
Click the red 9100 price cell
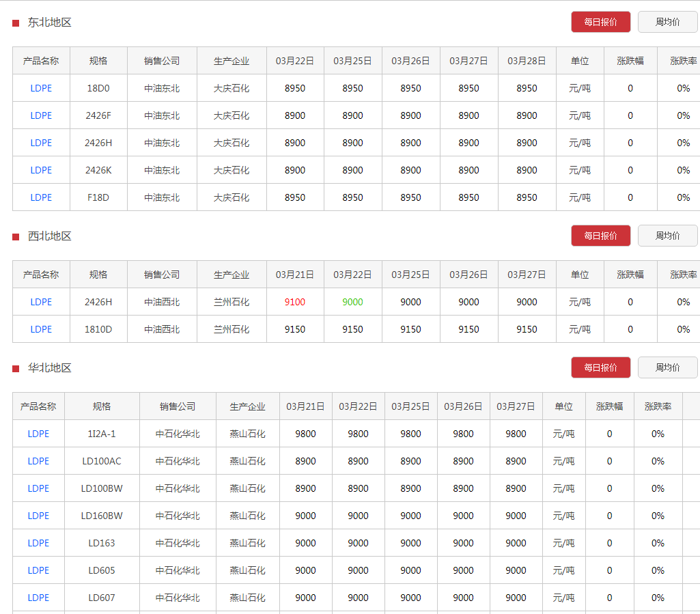[x=295, y=302]
